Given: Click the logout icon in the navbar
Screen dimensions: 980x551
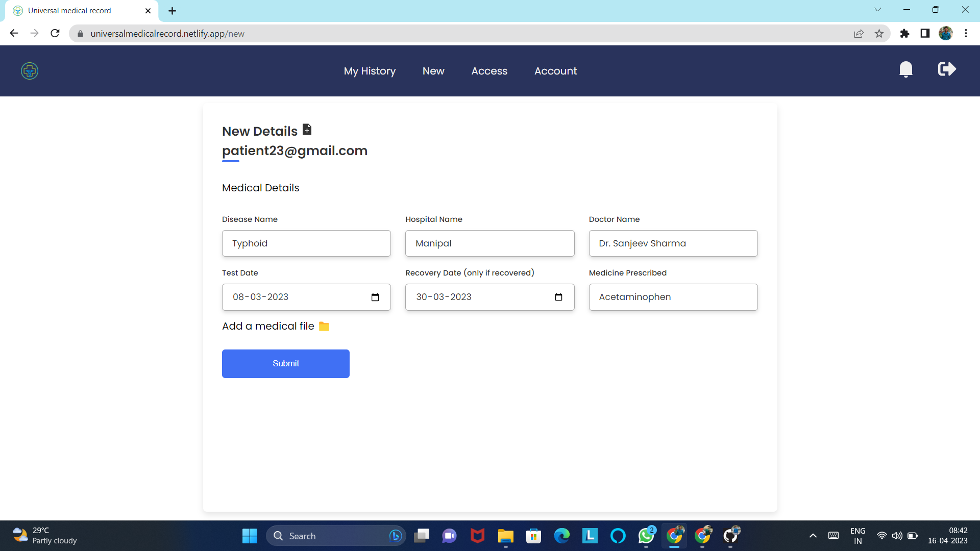Looking at the screenshot, I should point(946,69).
